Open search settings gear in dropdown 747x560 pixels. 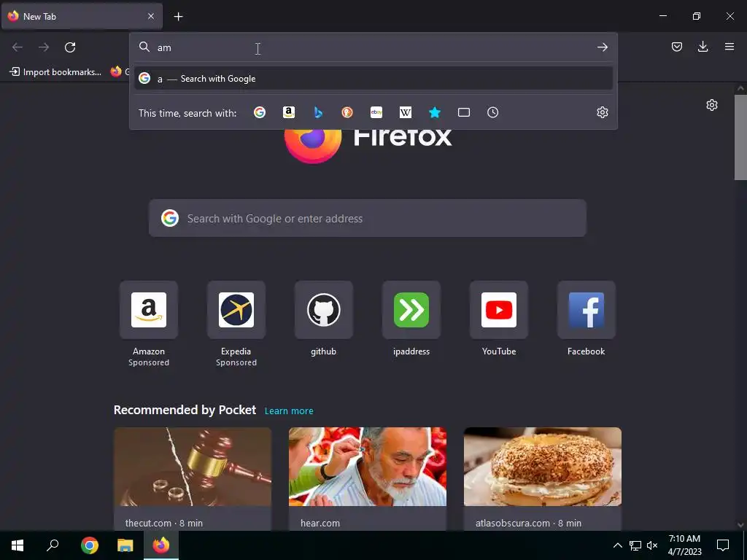602,112
